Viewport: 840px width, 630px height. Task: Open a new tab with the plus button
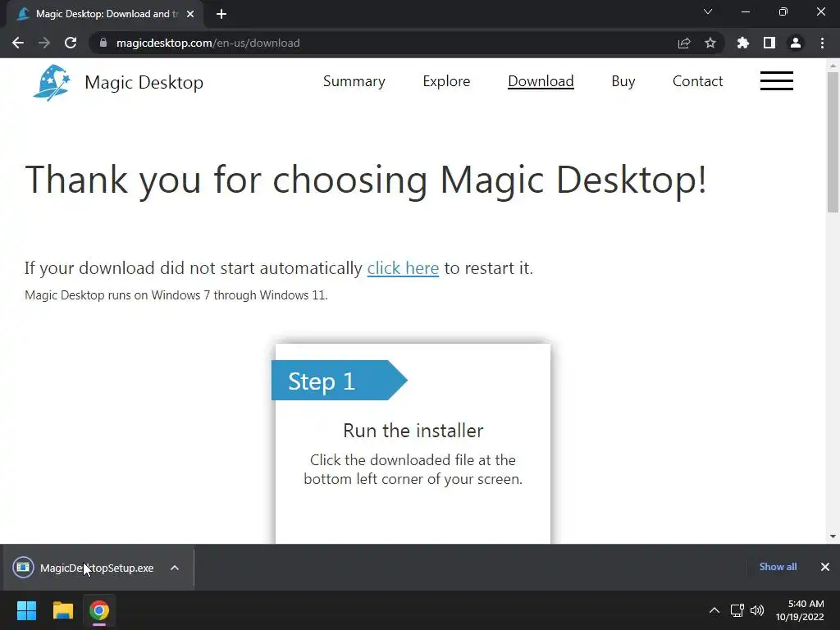tap(221, 14)
